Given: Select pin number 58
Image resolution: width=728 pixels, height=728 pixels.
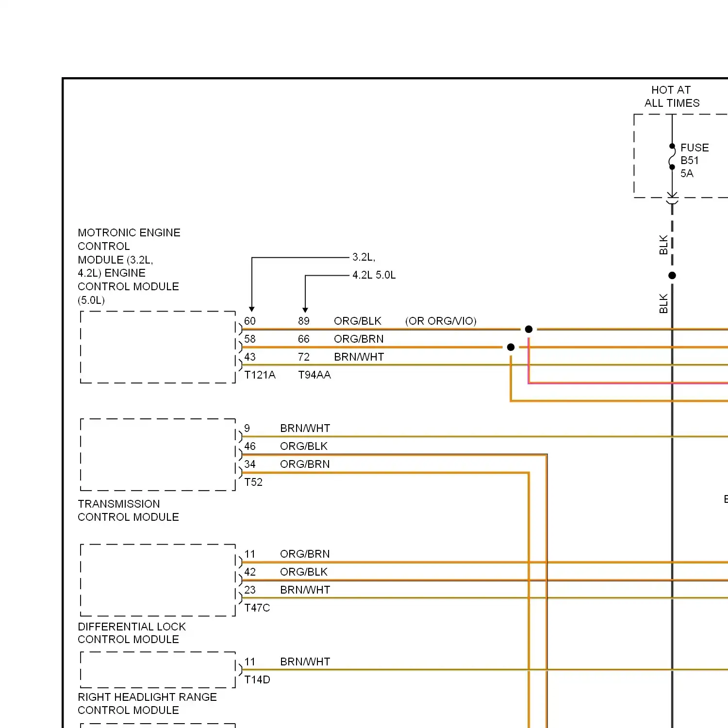Looking at the screenshot, I should click(x=250, y=339).
